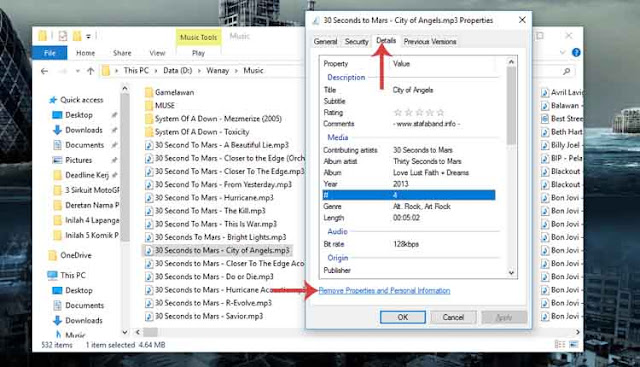The image size is (640, 367).
Task: Click the Details list scrollbar thumb
Action: [x=511, y=105]
